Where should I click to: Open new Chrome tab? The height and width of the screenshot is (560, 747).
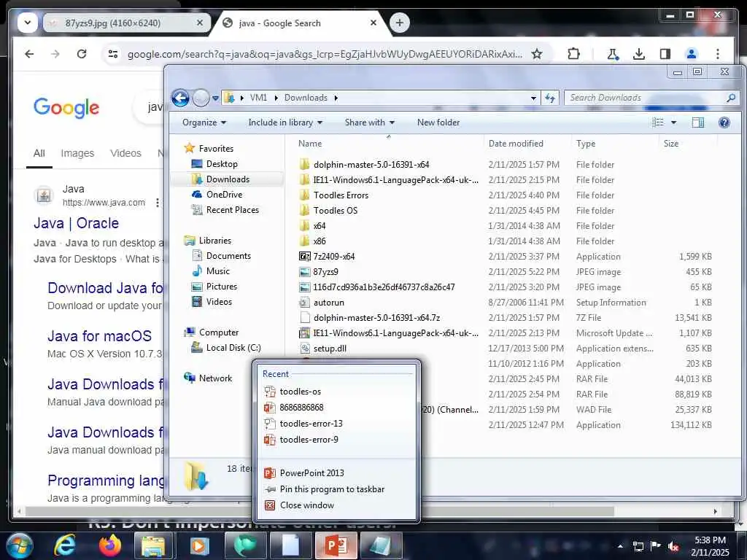click(x=399, y=23)
